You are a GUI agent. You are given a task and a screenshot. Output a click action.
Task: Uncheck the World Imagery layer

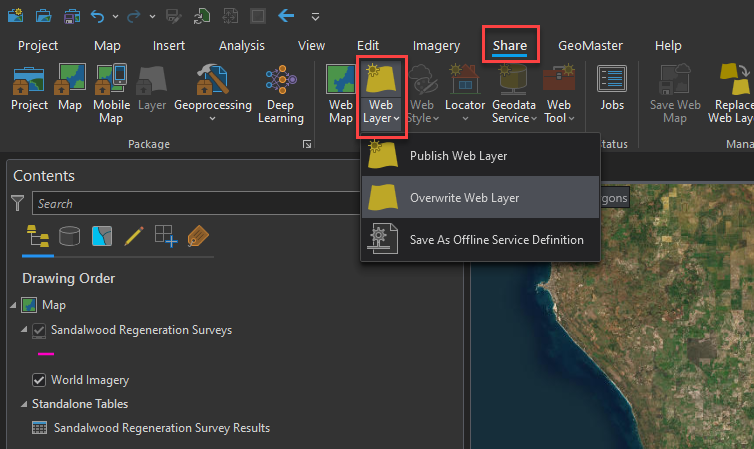pos(39,380)
